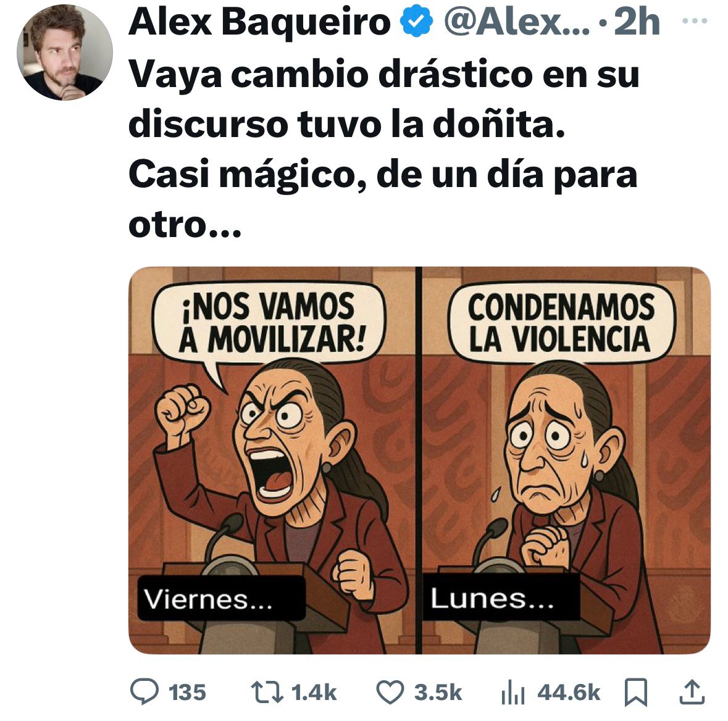Click the 3.5k likes count
This screenshot has height=721, width=728.
(x=438, y=692)
